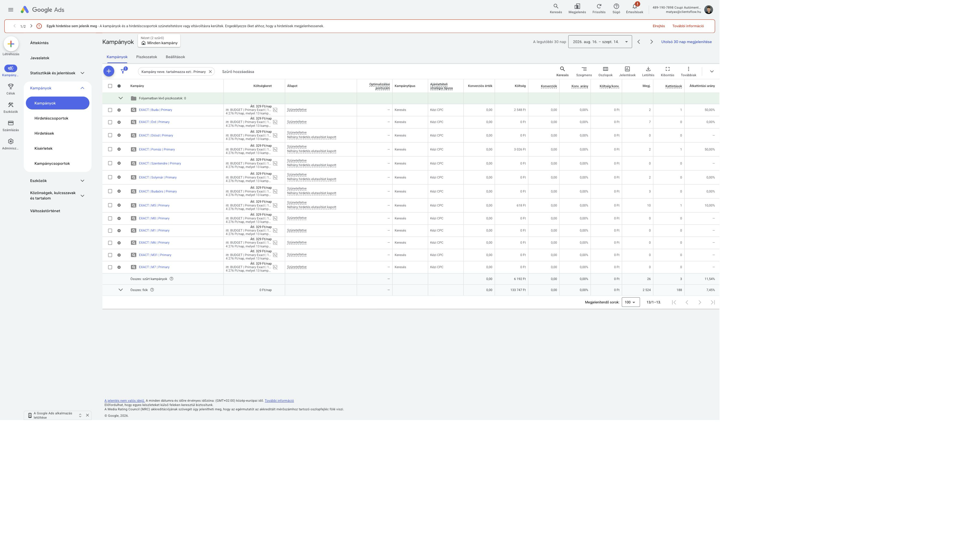Collapse the drafts in progress row
Viewport: 959px width, 560px height.
[121, 98]
